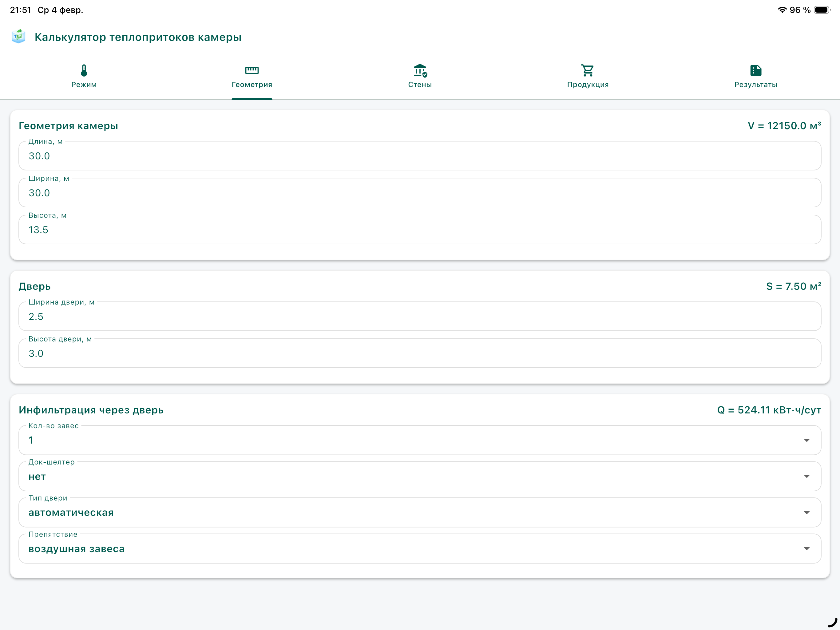Click the Ширина, м chamber width field
The image size is (840, 630).
tap(420, 192)
